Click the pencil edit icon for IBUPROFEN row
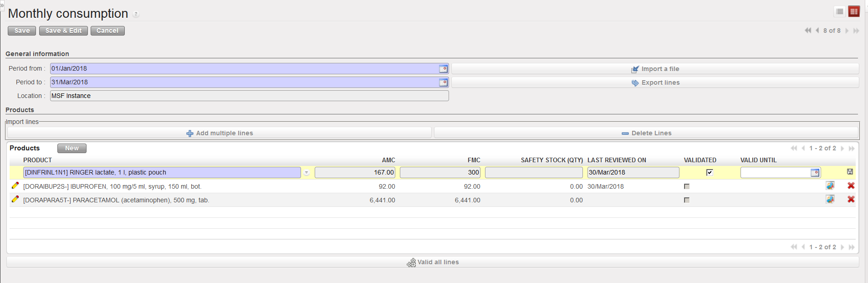 tap(15, 185)
